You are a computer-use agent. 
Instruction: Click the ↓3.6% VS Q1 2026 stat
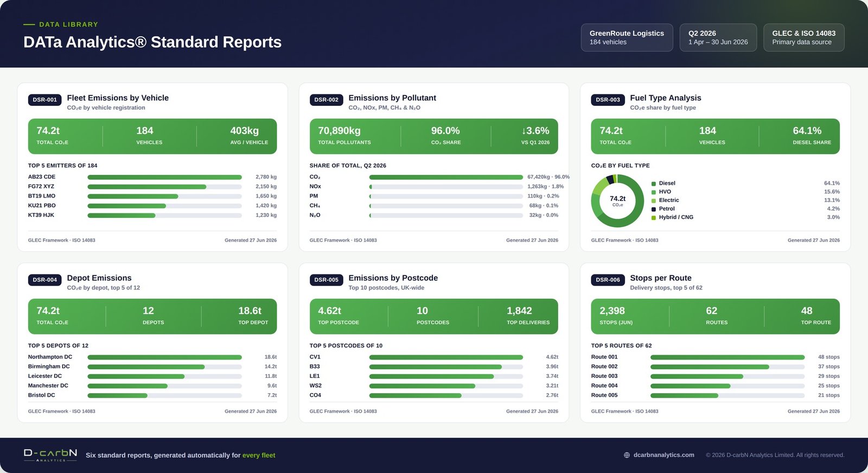pos(535,136)
